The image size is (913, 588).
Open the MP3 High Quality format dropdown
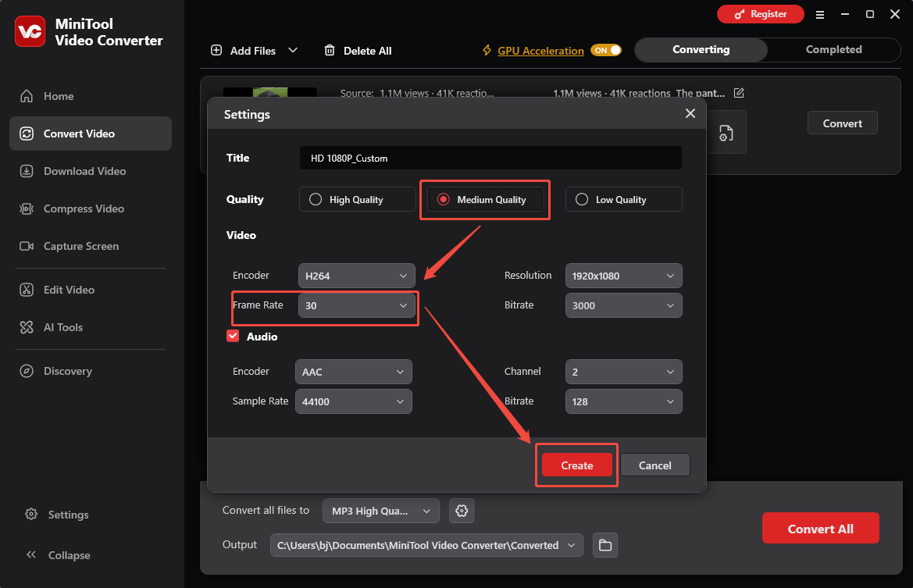(381, 511)
